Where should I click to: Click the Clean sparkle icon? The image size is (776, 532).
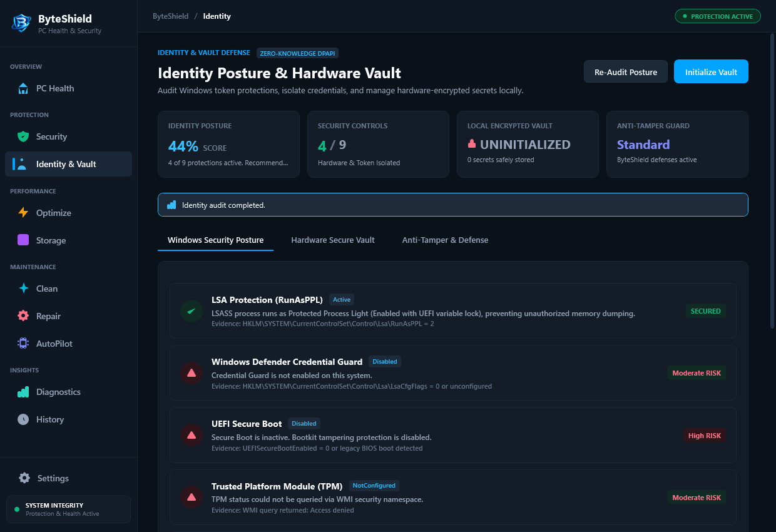tap(23, 289)
